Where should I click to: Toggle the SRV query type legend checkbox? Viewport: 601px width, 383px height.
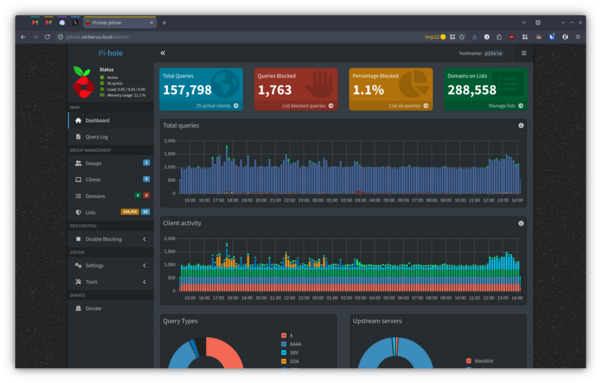284,352
